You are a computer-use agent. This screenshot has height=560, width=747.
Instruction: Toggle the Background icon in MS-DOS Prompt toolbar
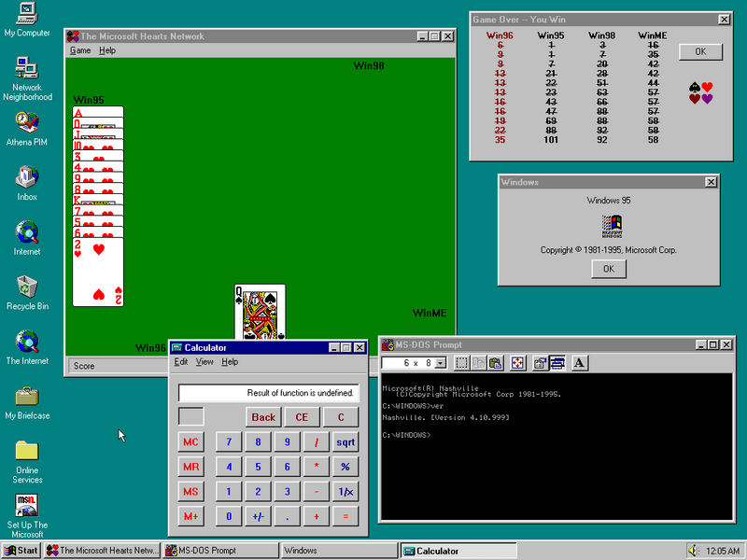(x=557, y=363)
